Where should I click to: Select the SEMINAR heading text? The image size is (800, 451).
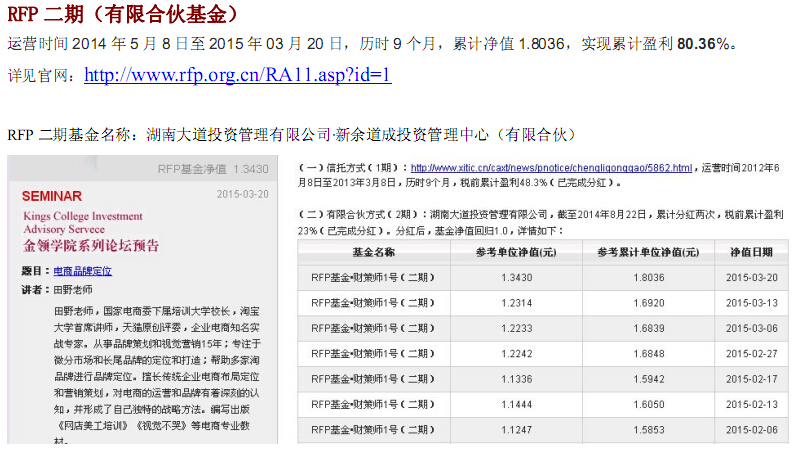coord(52,196)
